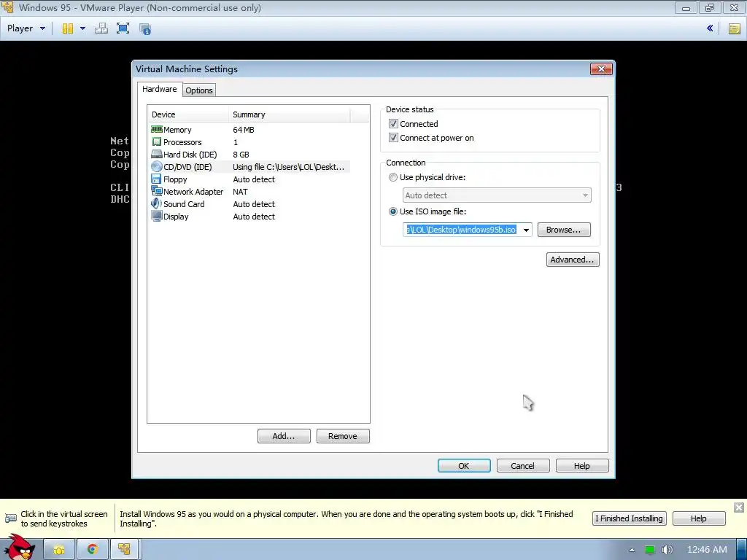Click Help button in install hint bar
Screen dimensions: 747x560
[x=699, y=518]
